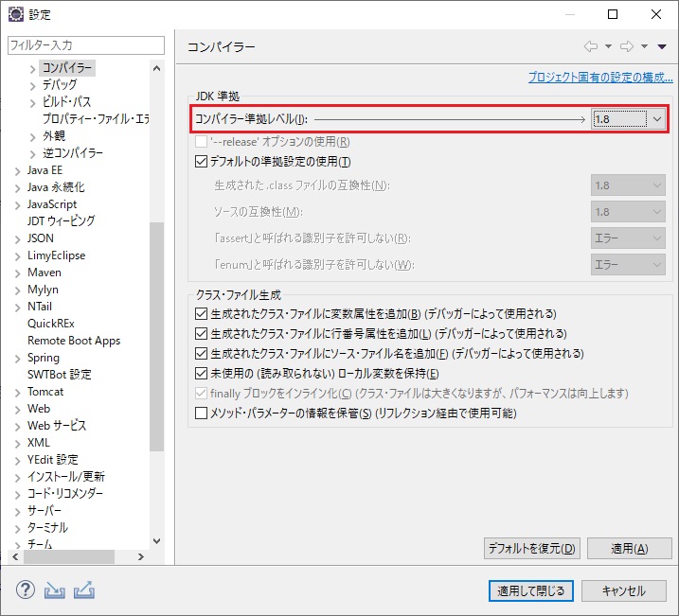Uncheck デフォルトの準拠設定の使用 checkbox
Screen dimensions: 679x616
click(x=201, y=162)
